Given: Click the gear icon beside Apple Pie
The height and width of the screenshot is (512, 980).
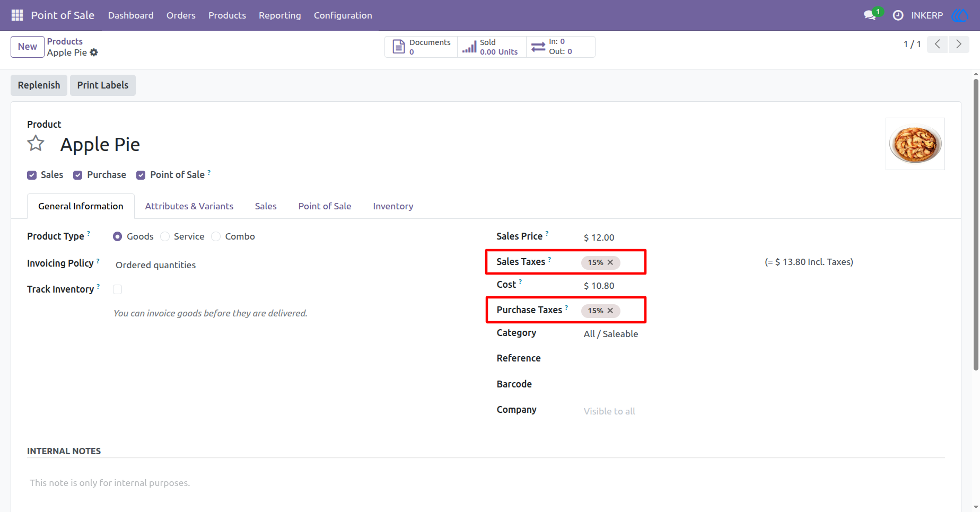Looking at the screenshot, I should pyautogui.click(x=94, y=52).
